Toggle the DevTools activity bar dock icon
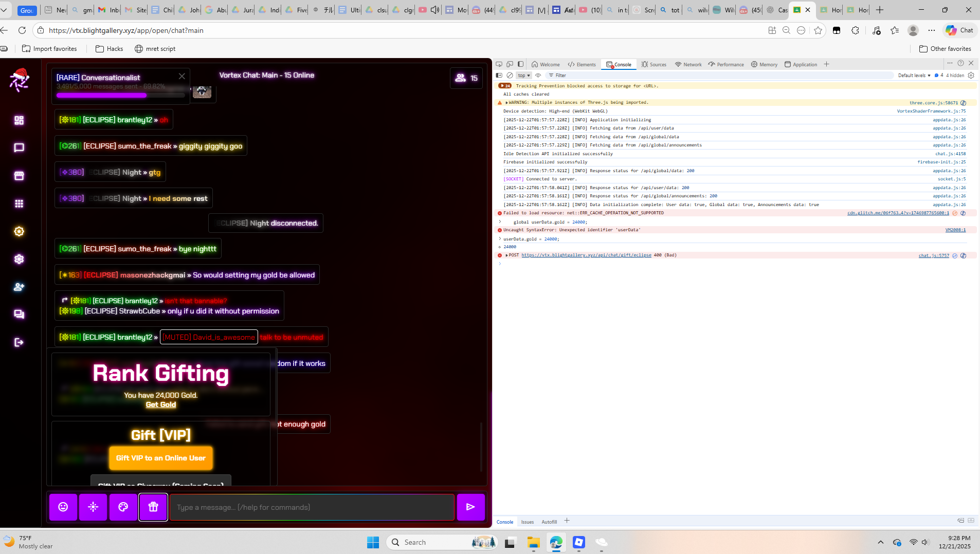 [520, 64]
